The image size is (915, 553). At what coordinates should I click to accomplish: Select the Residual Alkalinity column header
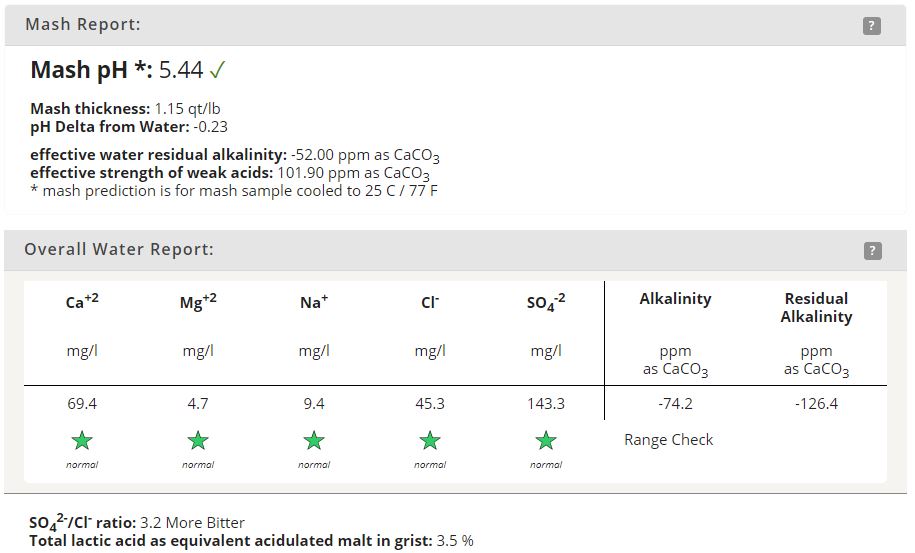click(x=816, y=307)
